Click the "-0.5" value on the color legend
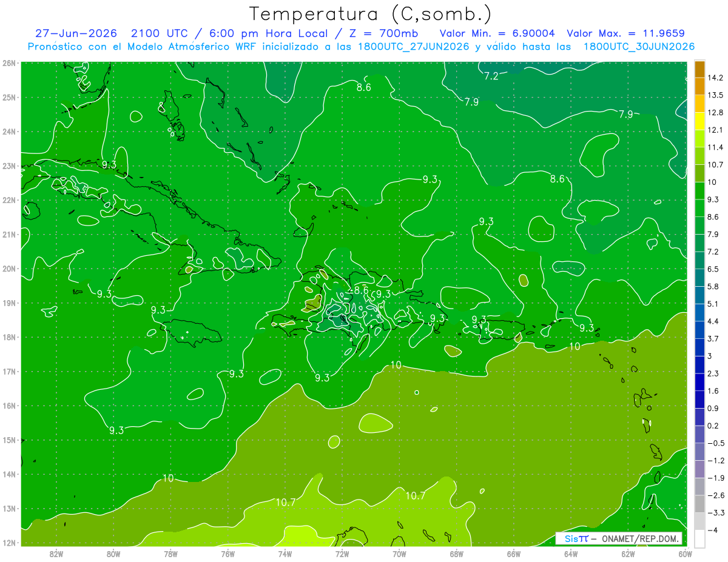728x562 pixels. [x=716, y=443]
